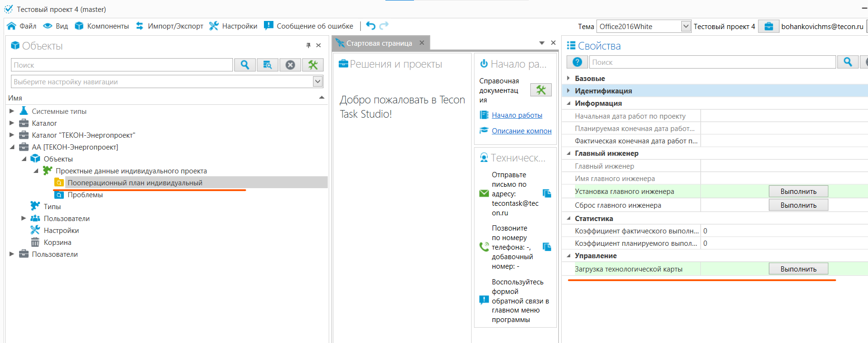Image resolution: width=868 pixels, height=343 pixels.
Task: Click the Properties panel search field
Action: [712, 62]
